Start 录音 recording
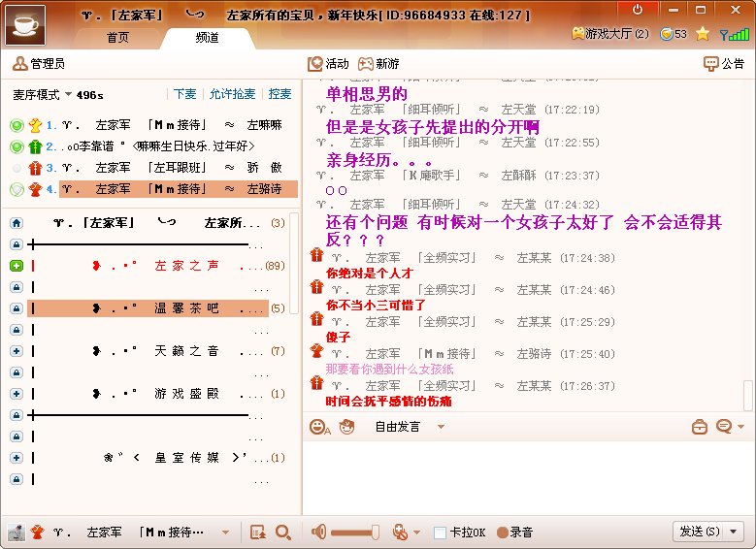 pyautogui.click(x=515, y=533)
